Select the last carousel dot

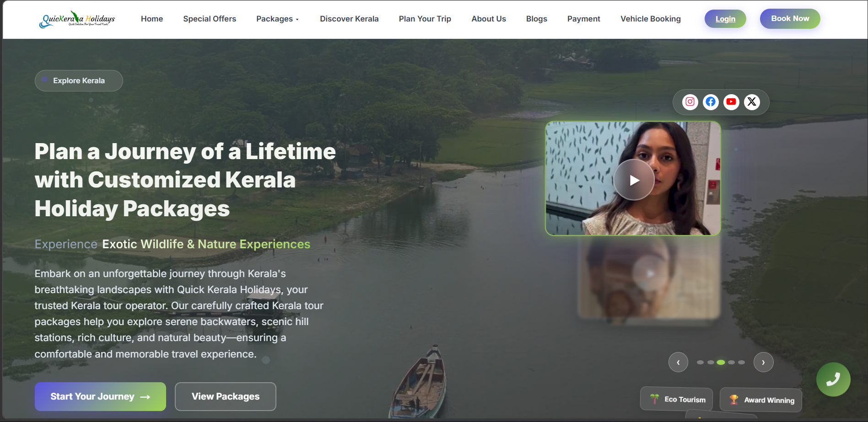[x=741, y=362]
